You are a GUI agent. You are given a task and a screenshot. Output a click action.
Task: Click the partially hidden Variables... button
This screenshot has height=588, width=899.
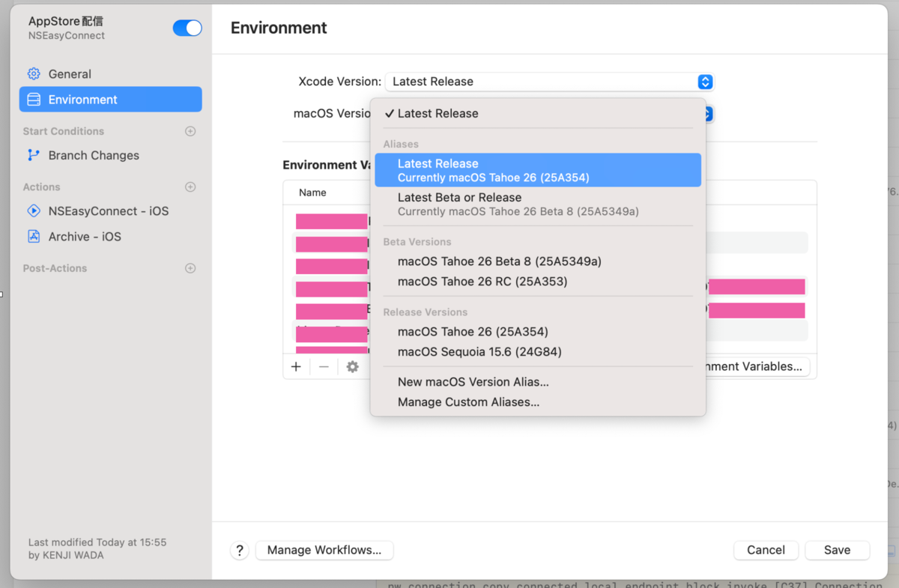(x=757, y=366)
